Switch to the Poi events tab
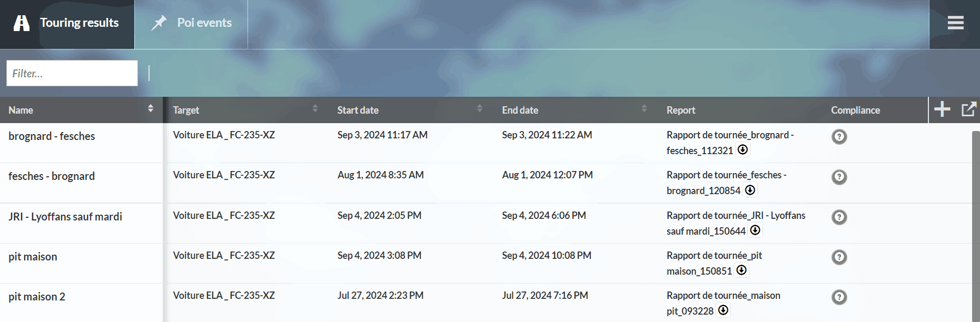980x322 pixels. coord(192,23)
